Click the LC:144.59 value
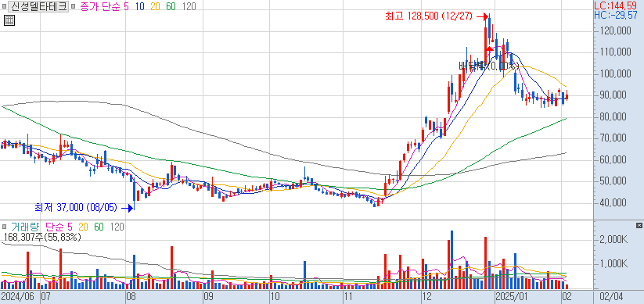Screen dimensions: 644x304 (x=616, y=5)
